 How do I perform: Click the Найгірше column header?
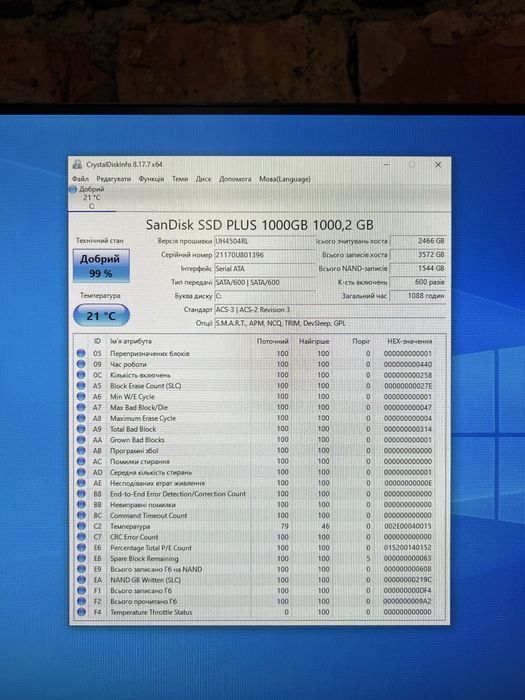point(314,341)
